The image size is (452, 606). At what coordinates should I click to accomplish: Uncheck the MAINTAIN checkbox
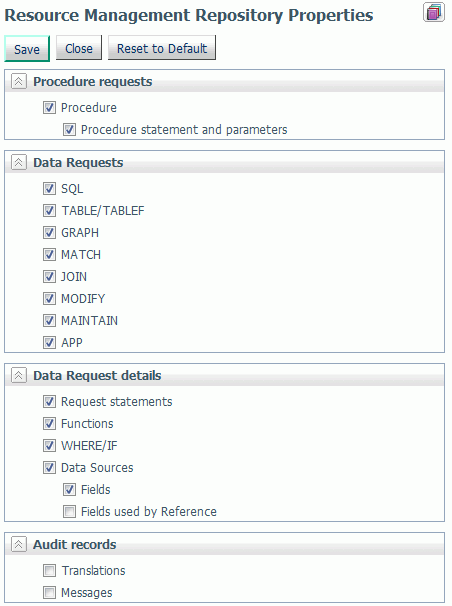tap(49, 320)
